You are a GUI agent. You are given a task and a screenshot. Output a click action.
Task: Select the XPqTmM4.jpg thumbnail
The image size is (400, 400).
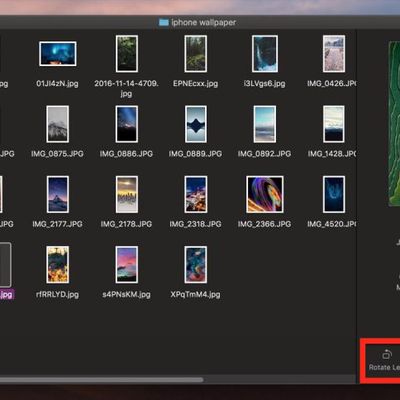pyautogui.click(x=196, y=265)
